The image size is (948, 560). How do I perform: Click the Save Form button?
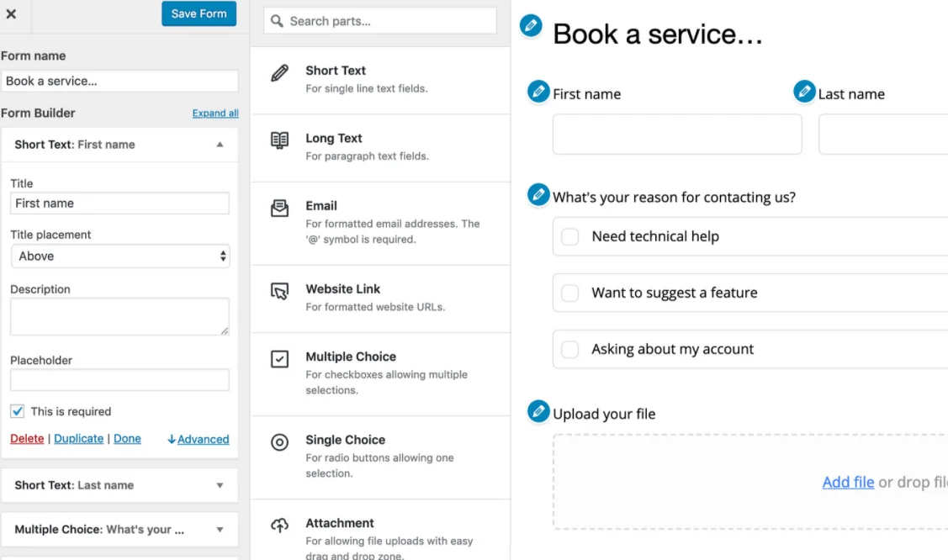(x=199, y=13)
